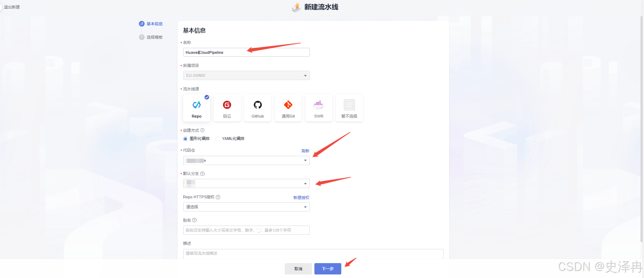Click the page vertical scrollbar
Viewport: 644px width, 278px height.
tap(642, 129)
